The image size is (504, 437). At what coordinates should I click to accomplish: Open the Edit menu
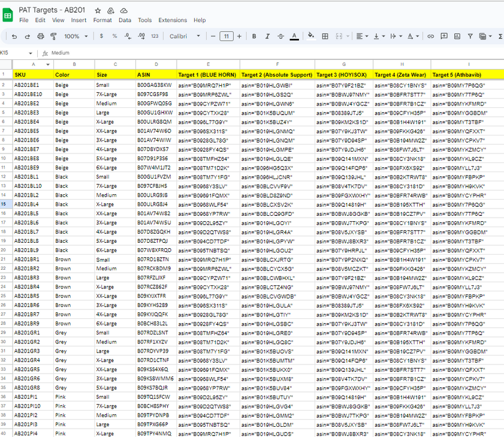click(40, 20)
